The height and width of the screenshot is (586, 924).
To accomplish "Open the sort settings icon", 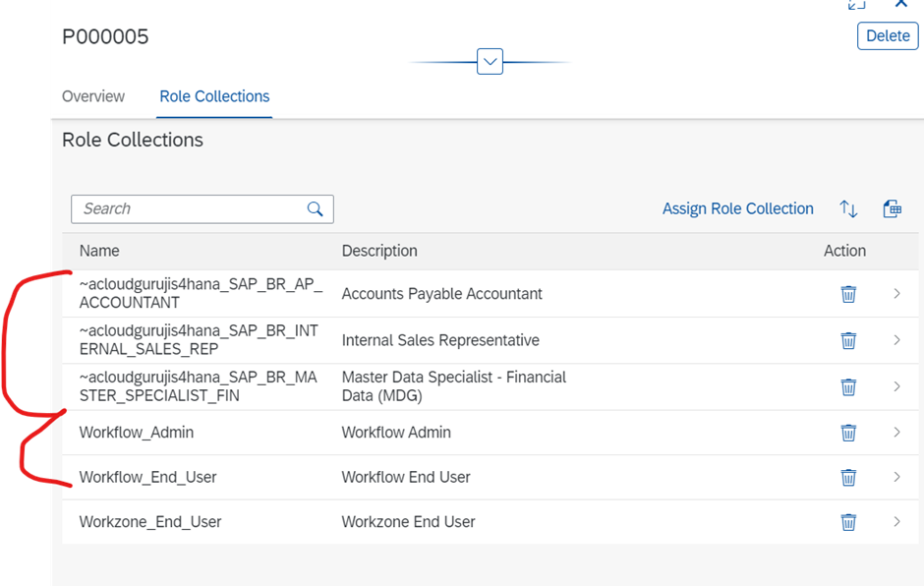I will pyautogui.click(x=848, y=208).
